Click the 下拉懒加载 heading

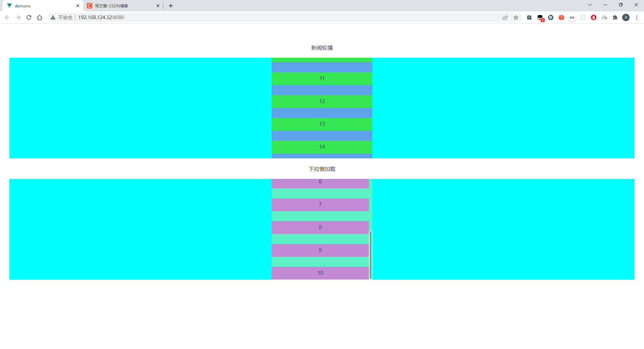point(322,169)
